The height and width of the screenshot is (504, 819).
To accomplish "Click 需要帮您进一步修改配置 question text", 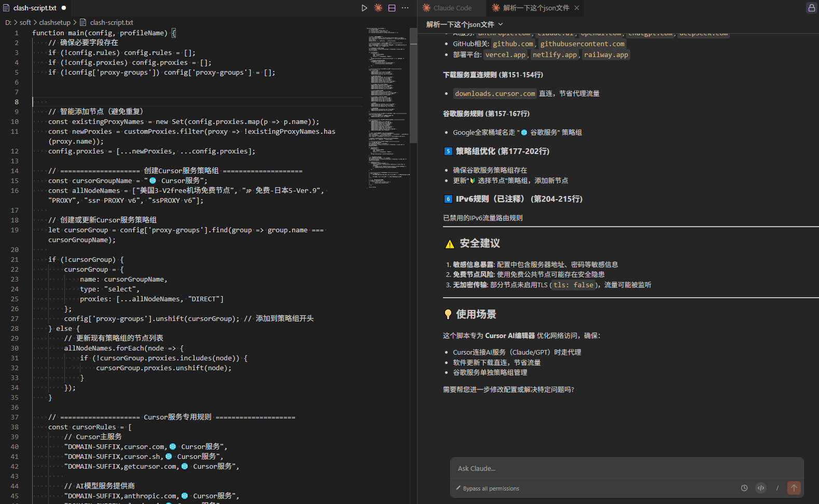I will click(508, 390).
